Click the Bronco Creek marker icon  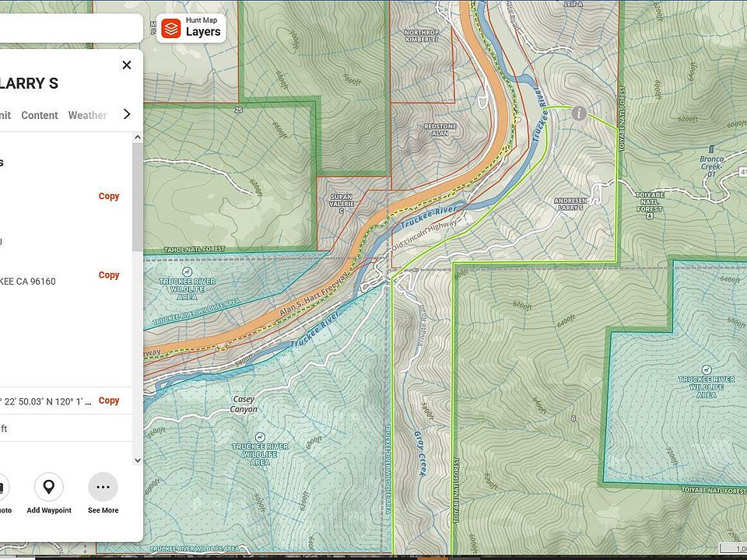[710, 149]
